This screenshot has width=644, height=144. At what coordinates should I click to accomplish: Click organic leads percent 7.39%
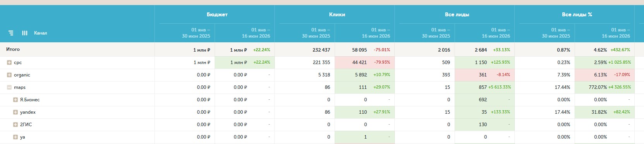coord(563,75)
